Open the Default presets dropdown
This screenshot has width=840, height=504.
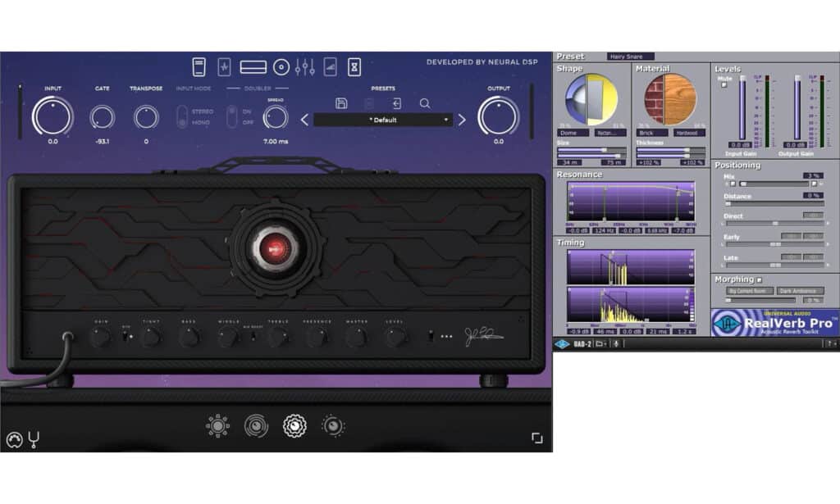(383, 120)
